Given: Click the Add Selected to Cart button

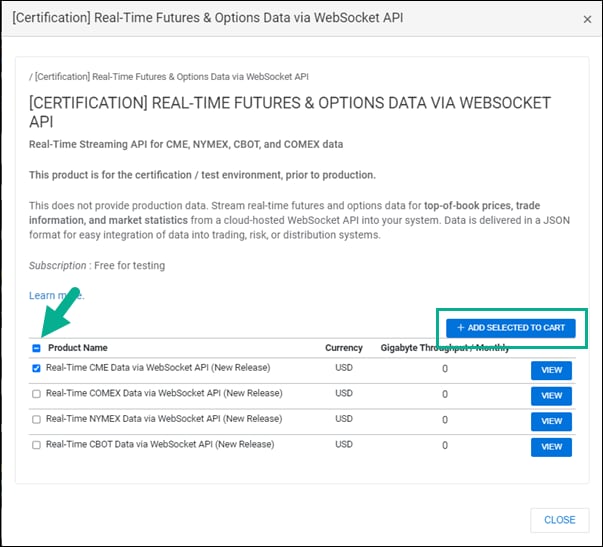Looking at the screenshot, I should (x=511, y=328).
